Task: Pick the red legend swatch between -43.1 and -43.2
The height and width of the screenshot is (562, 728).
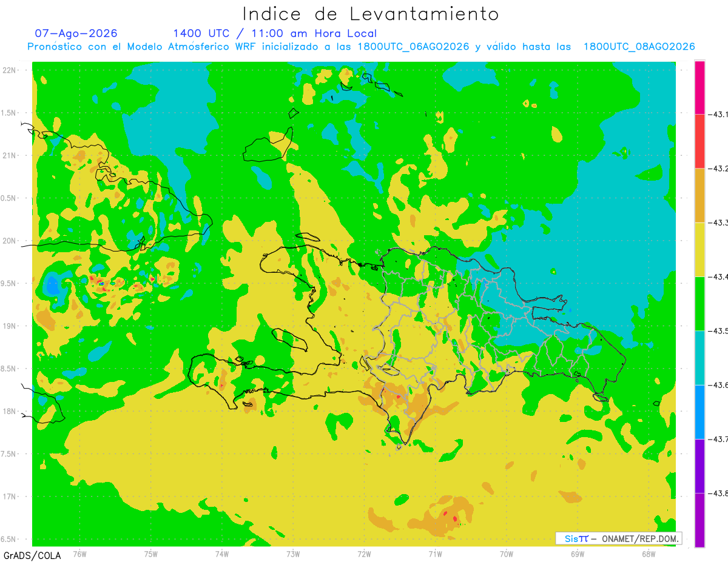Action: (x=699, y=141)
